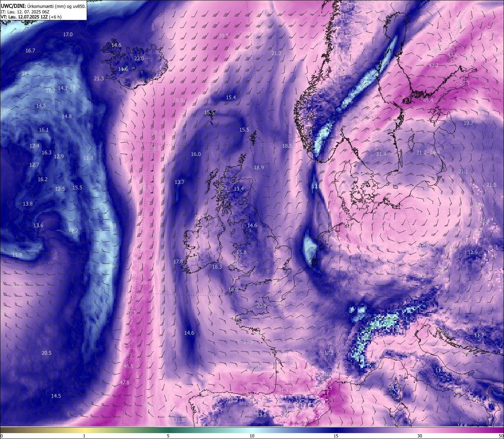Click the 21.1 value on the map

[x=463, y=172]
